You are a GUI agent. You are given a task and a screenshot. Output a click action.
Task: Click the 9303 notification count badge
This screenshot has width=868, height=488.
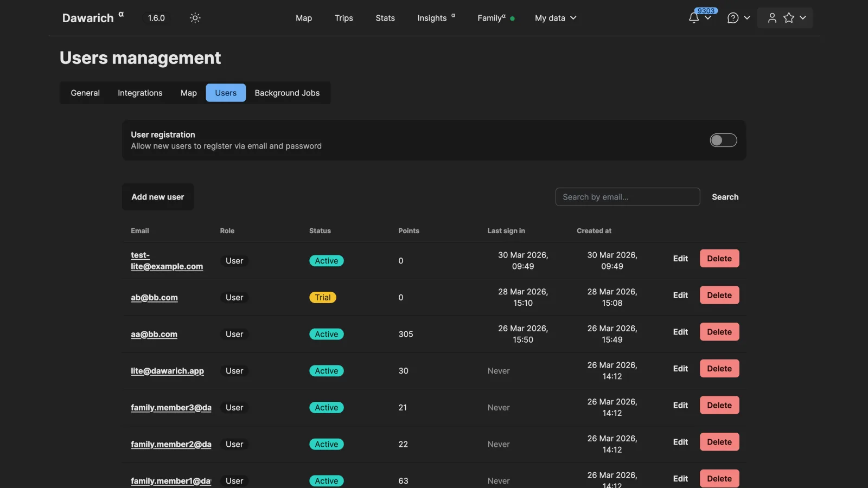pyautogui.click(x=706, y=11)
